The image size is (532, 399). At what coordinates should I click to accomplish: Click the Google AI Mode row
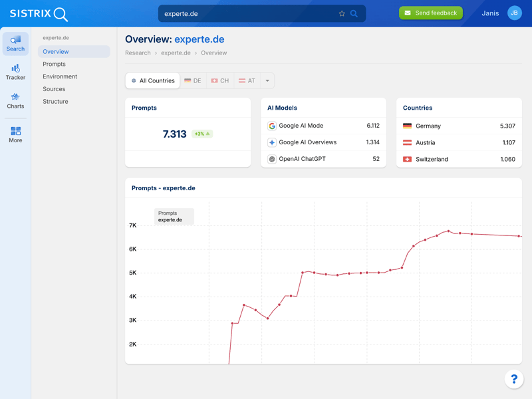pos(323,126)
